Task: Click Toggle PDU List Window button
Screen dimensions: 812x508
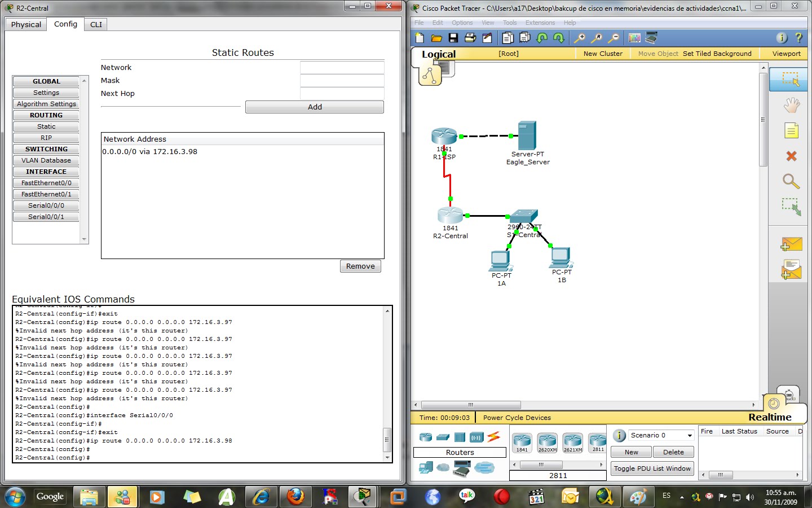Action: pos(652,468)
